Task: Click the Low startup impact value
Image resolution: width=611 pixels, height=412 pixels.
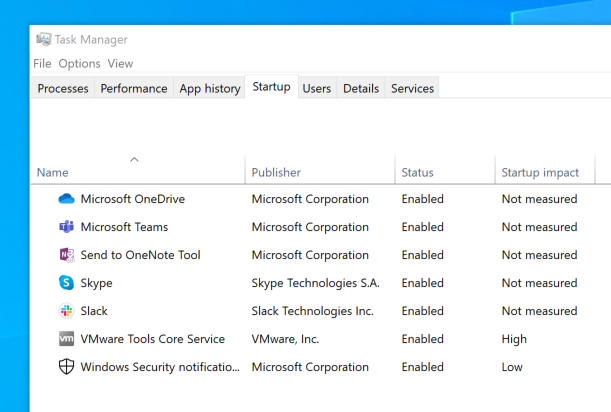Action: (512, 367)
